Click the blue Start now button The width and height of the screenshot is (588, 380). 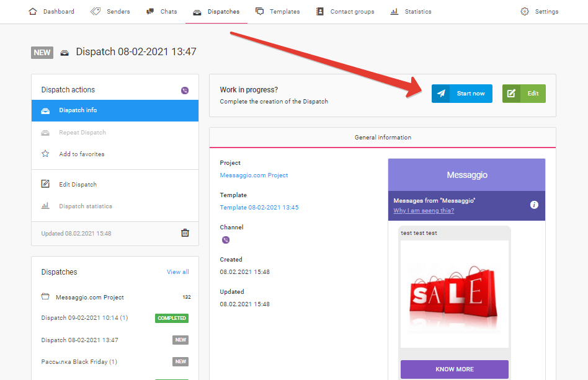(461, 94)
